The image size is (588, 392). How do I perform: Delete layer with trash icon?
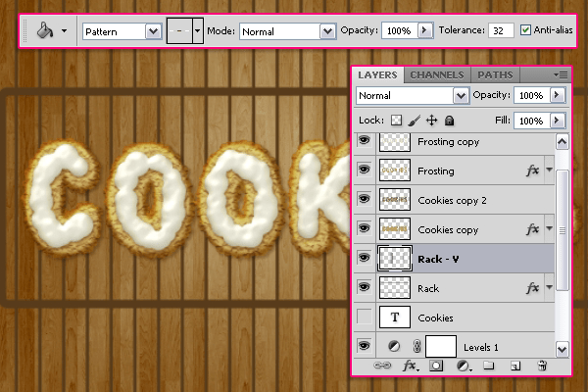[542, 365]
